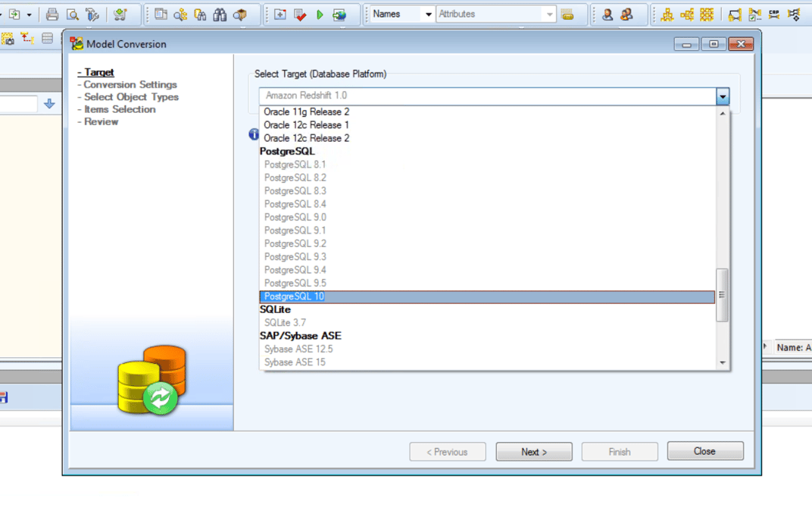Click the magnifier over tree diagram icon
This screenshot has width=812, height=514.
(x=180, y=14)
